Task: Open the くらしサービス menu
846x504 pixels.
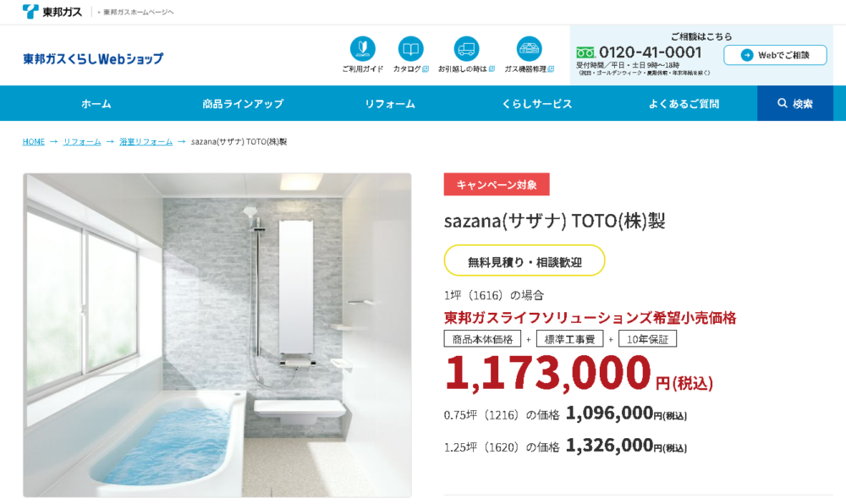Action: [x=537, y=103]
